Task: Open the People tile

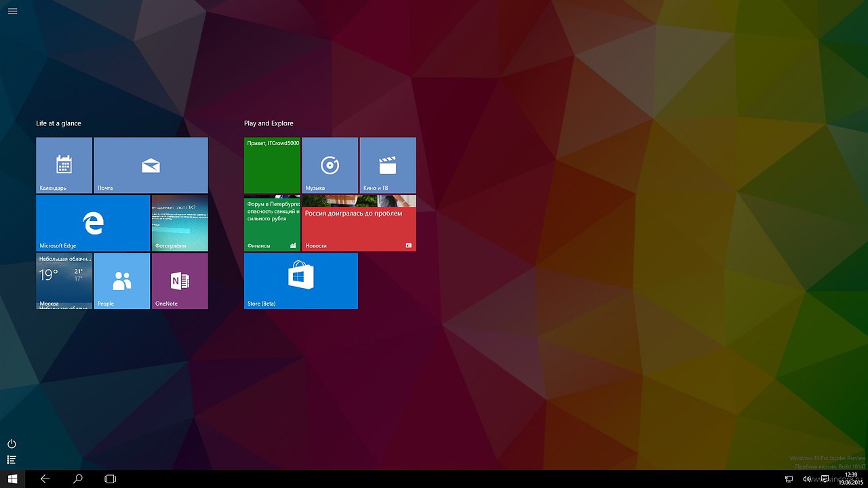Action: pos(122,281)
